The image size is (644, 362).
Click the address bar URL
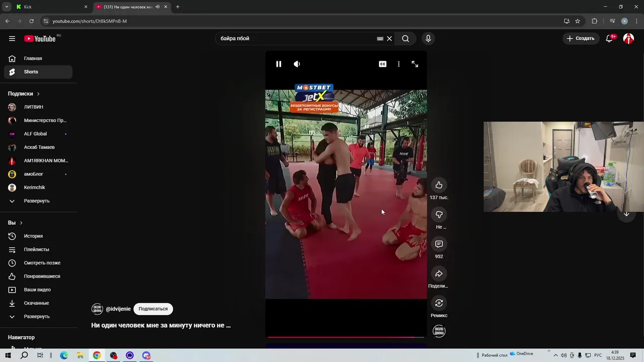[90, 21]
